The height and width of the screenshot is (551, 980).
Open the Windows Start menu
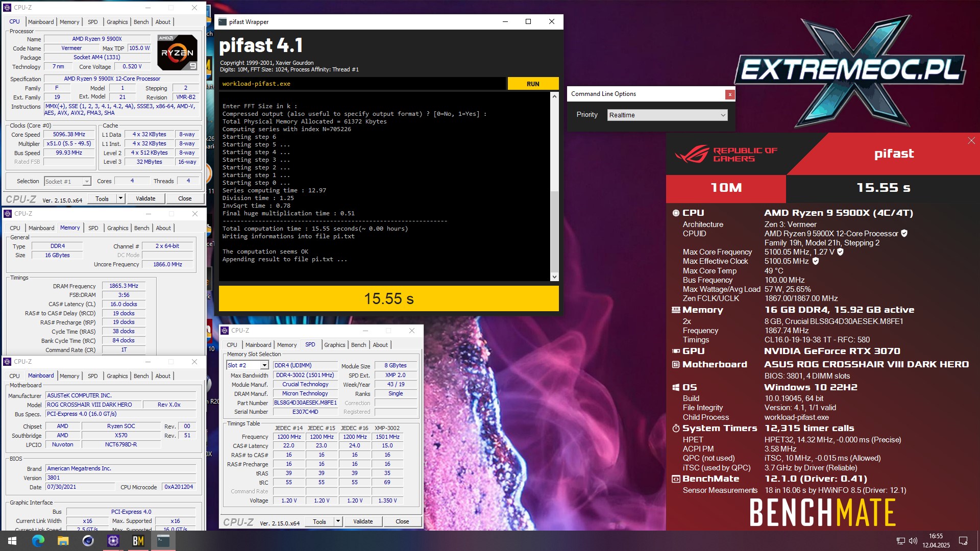click(x=12, y=540)
